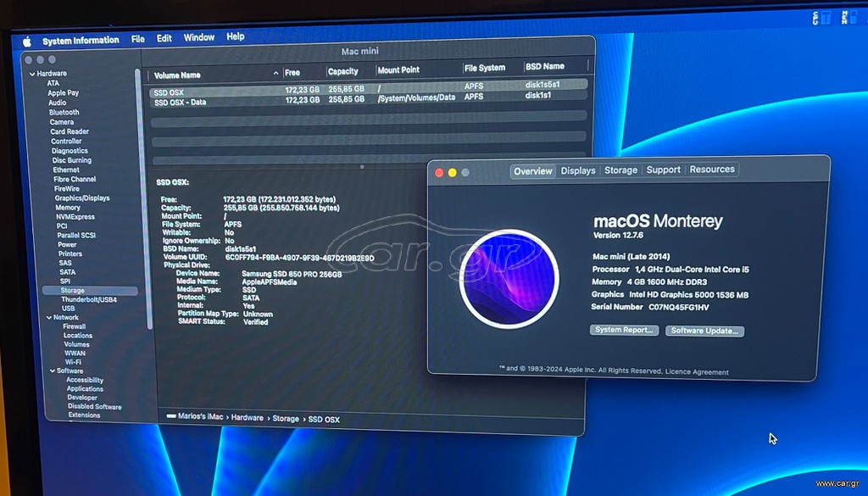Select Graphics/Displays in the sidebar
The height and width of the screenshot is (496, 868).
click(x=82, y=198)
